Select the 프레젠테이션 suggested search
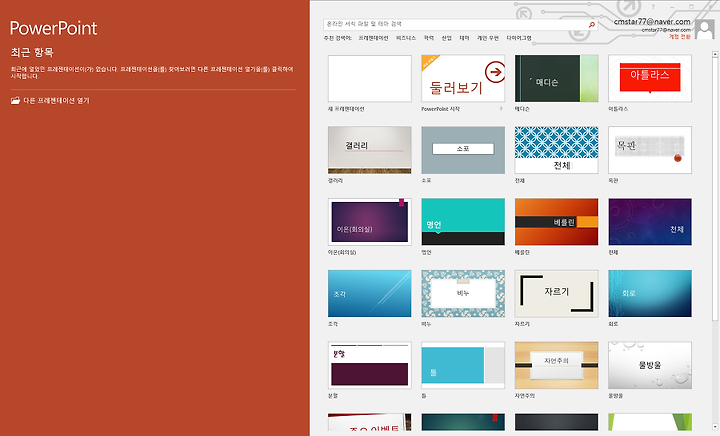The image size is (720, 436). (x=373, y=38)
